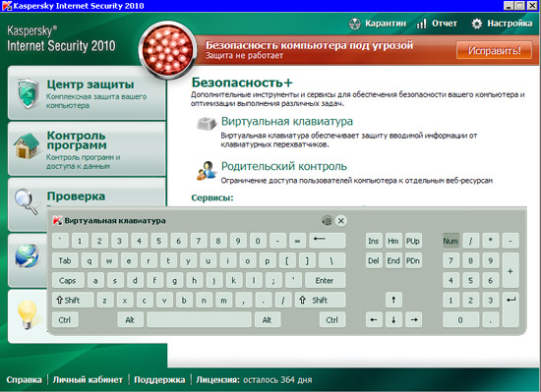541x392 pixels.
Task: Toggle the Num lock key
Action: (451, 241)
